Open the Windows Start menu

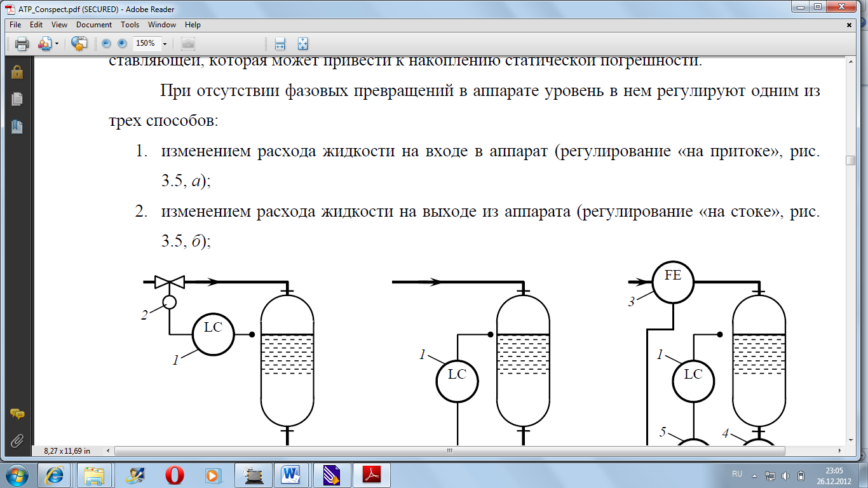tap(17, 475)
